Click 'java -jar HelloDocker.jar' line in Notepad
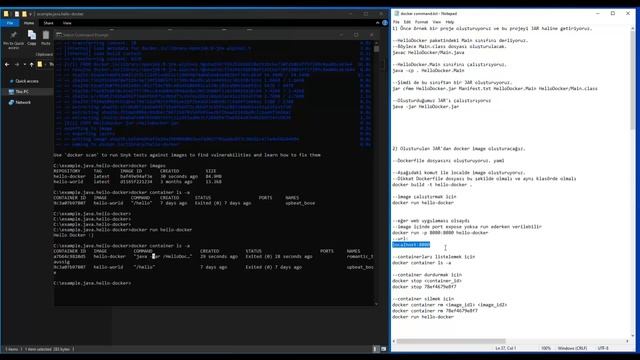This screenshot has width=640, height=360. [426, 107]
